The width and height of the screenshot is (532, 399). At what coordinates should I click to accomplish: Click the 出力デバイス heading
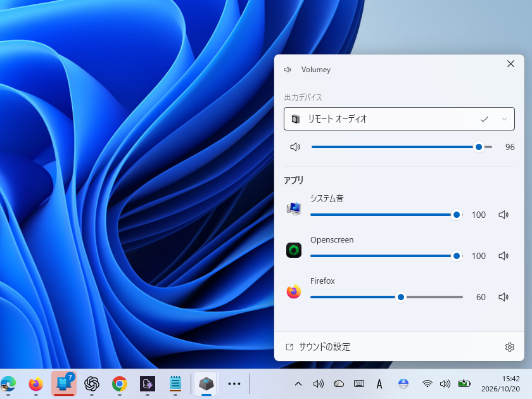click(x=303, y=98)
